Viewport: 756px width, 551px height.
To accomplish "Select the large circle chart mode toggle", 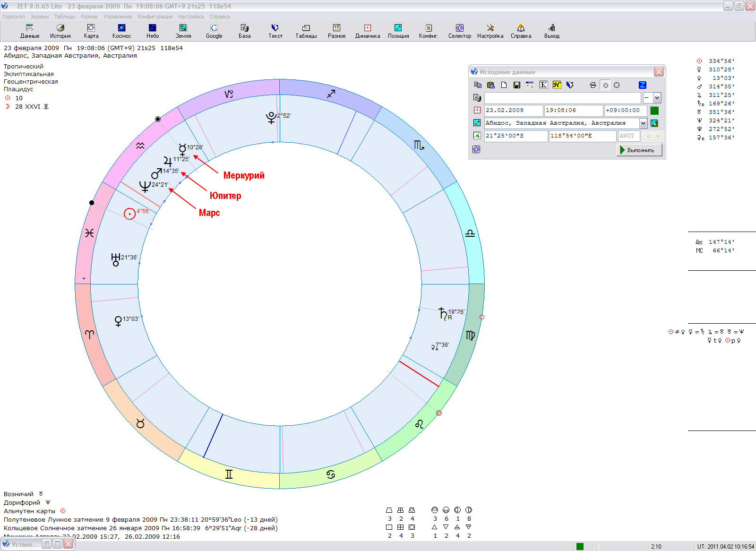I will point(617,86).
